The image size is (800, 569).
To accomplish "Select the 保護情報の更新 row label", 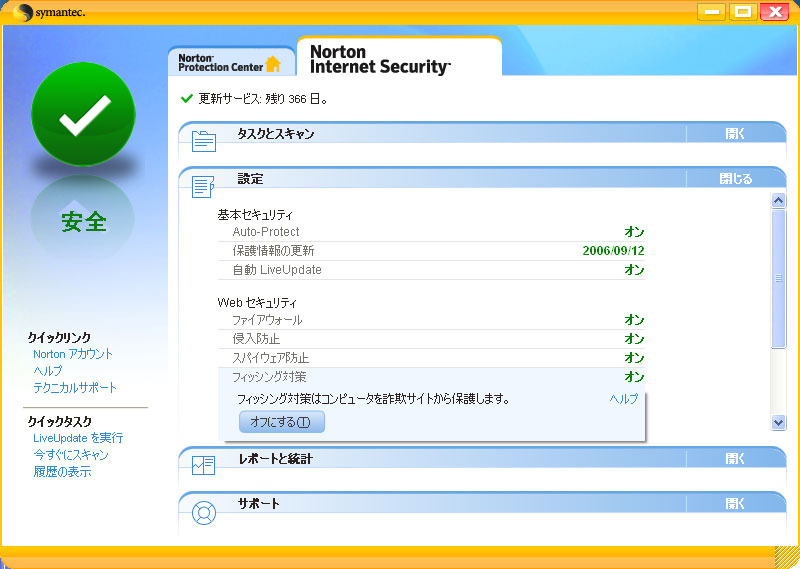I will [273, 251].
